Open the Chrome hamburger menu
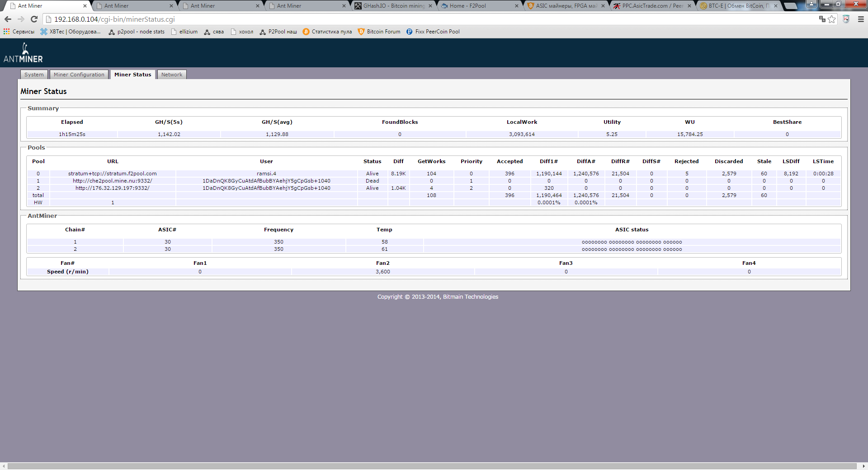Image resolution: width=868 pixels, height=470 pixels. tap(861, 19)
